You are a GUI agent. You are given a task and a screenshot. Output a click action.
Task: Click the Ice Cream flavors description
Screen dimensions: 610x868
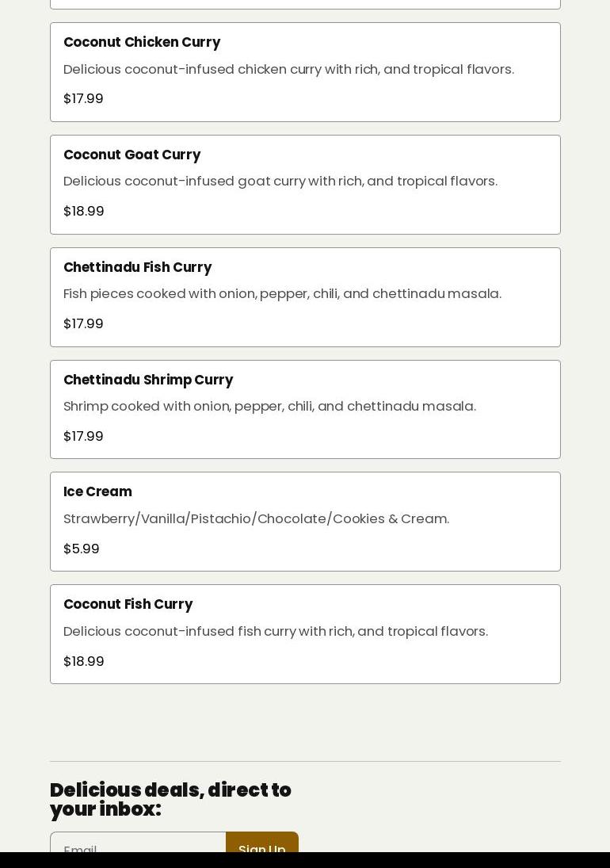click(257, 518)
